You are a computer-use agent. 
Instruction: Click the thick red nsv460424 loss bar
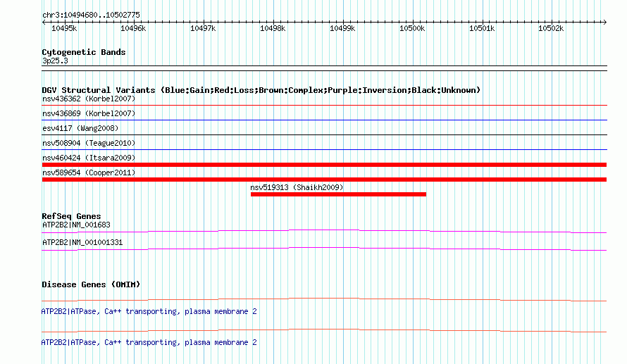click(324, 165)
